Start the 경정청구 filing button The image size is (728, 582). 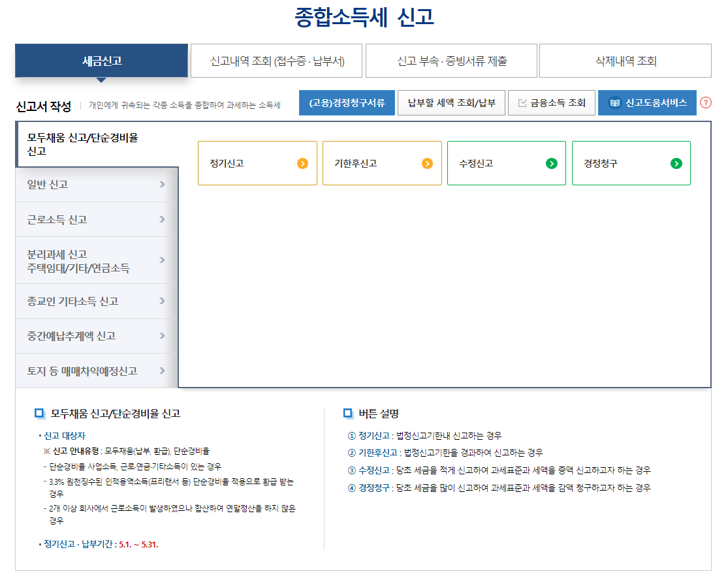pos(631,163)
